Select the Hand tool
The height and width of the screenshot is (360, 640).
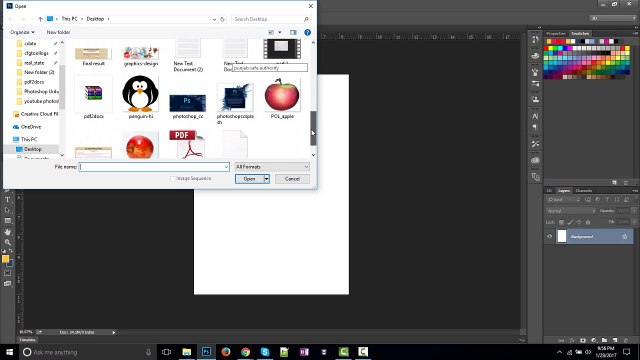(x=7, y=232)
